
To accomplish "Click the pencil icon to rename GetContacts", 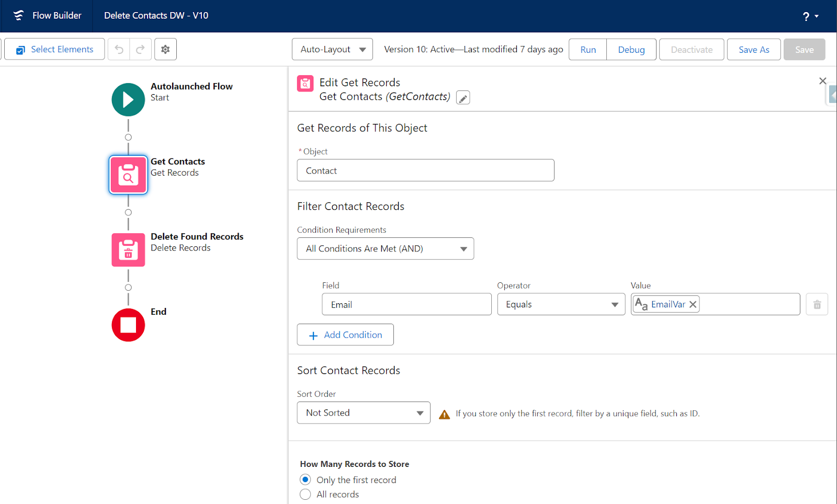I will (462, 97).
